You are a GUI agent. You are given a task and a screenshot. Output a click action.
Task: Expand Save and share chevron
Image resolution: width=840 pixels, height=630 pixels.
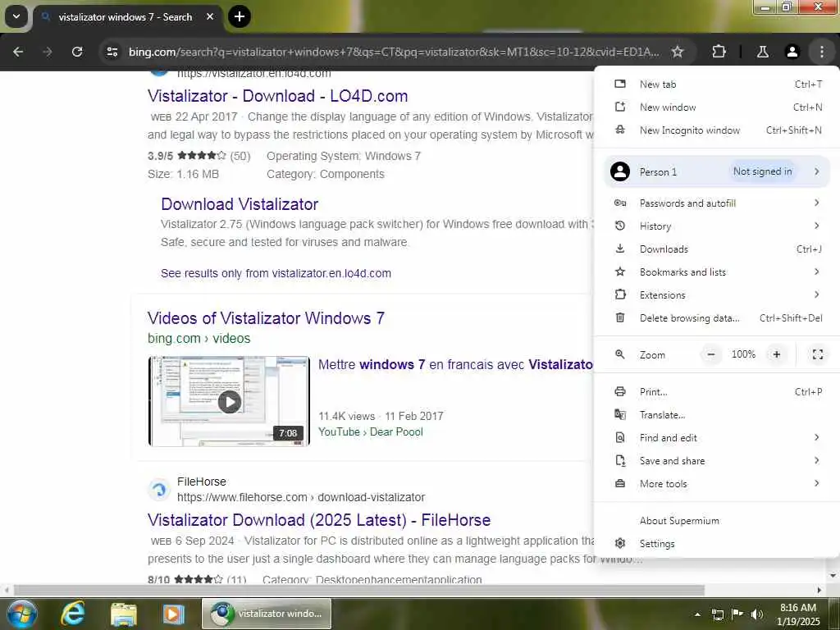pos(816,461)
